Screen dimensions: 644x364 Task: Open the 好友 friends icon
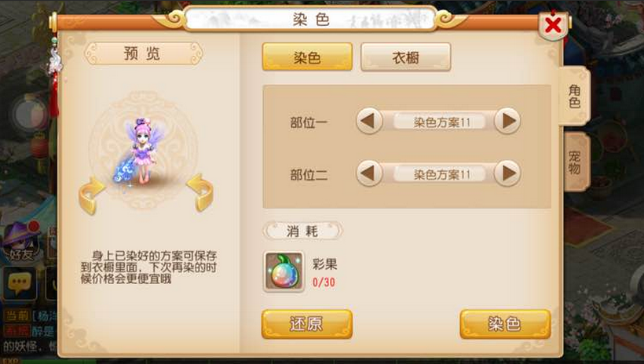21,242
